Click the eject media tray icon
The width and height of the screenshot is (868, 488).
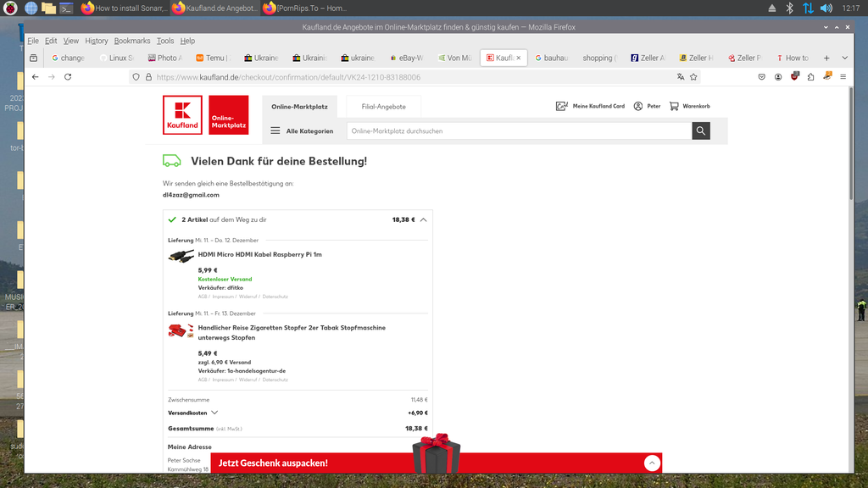click(x=771, y=8)
